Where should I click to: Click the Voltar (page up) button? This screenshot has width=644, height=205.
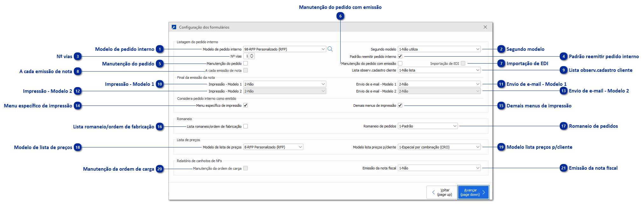(x=441, y=192)
